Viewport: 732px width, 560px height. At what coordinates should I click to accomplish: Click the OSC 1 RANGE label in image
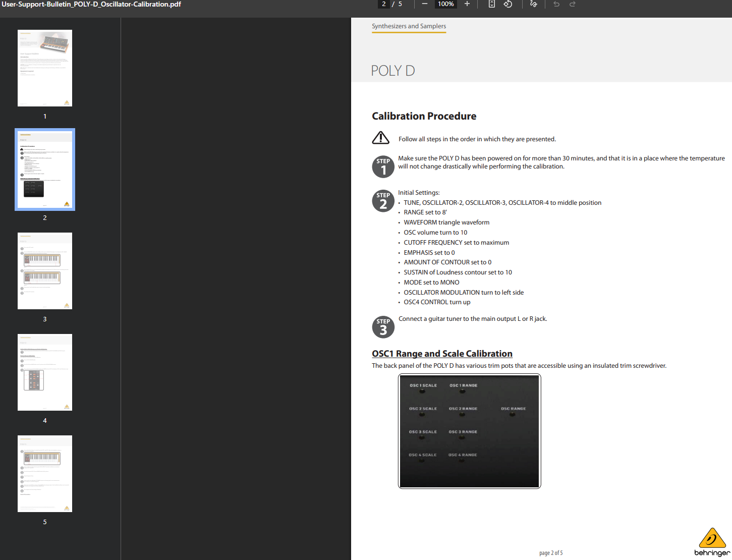[x=463, y=385]
